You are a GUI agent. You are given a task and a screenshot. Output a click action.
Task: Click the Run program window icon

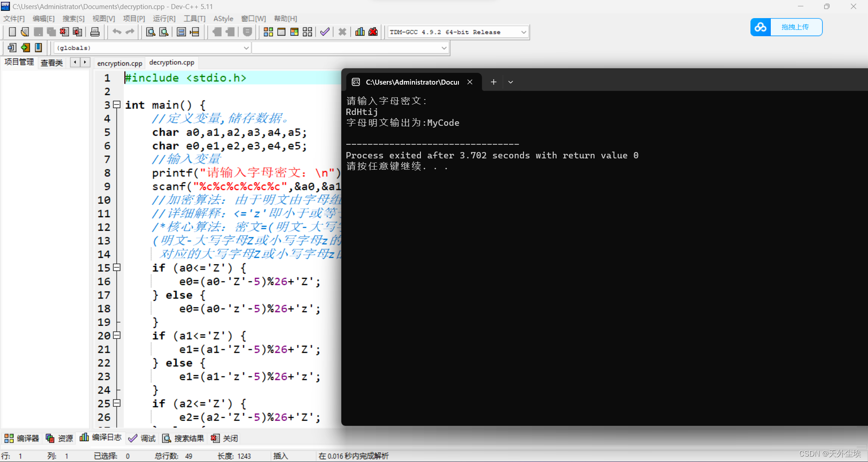coord(281,32)
